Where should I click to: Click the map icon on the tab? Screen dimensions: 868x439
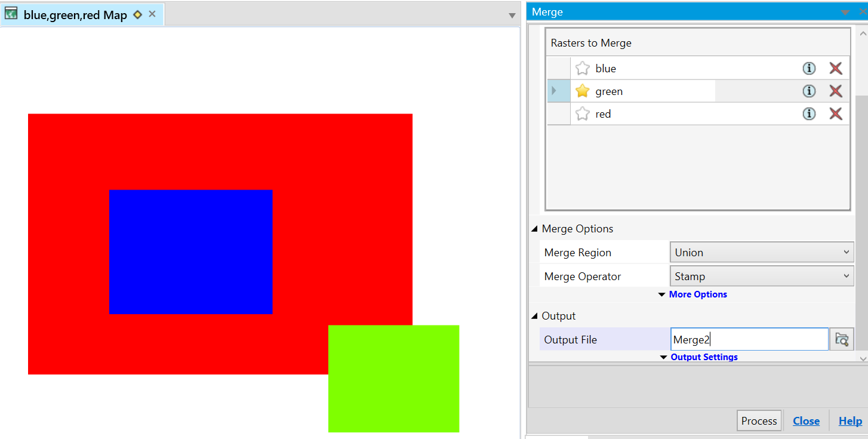(x=11, y=14)
